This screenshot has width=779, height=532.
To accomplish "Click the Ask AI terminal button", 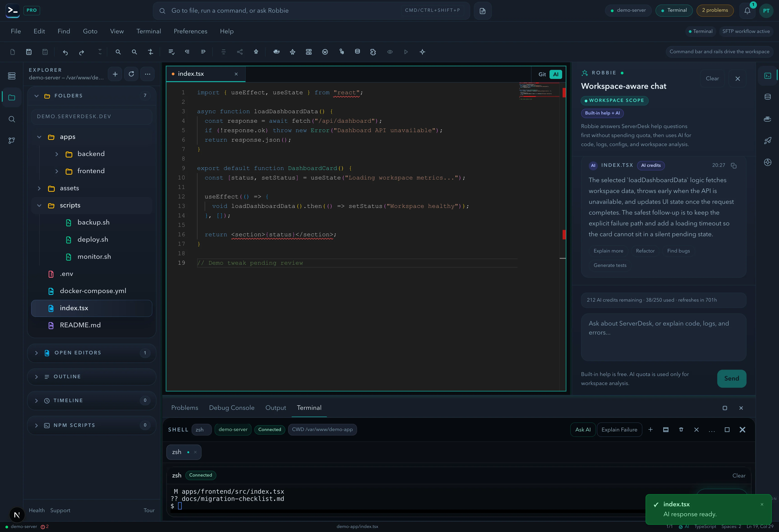I will click(583, 430).
